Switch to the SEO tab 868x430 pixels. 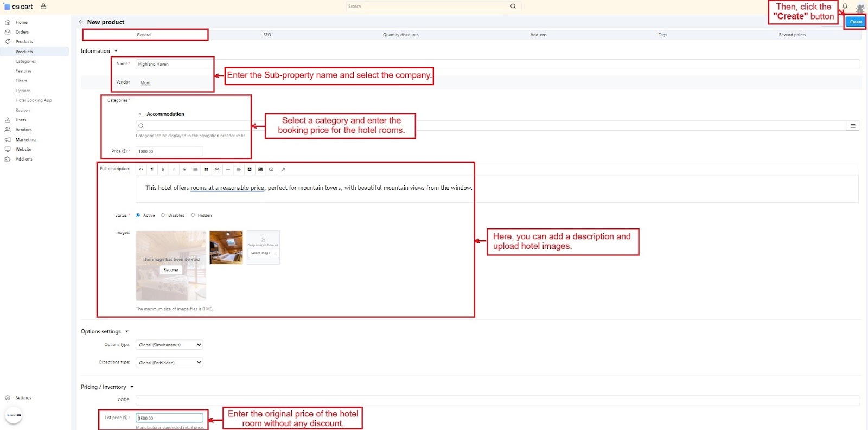point(267,35)
